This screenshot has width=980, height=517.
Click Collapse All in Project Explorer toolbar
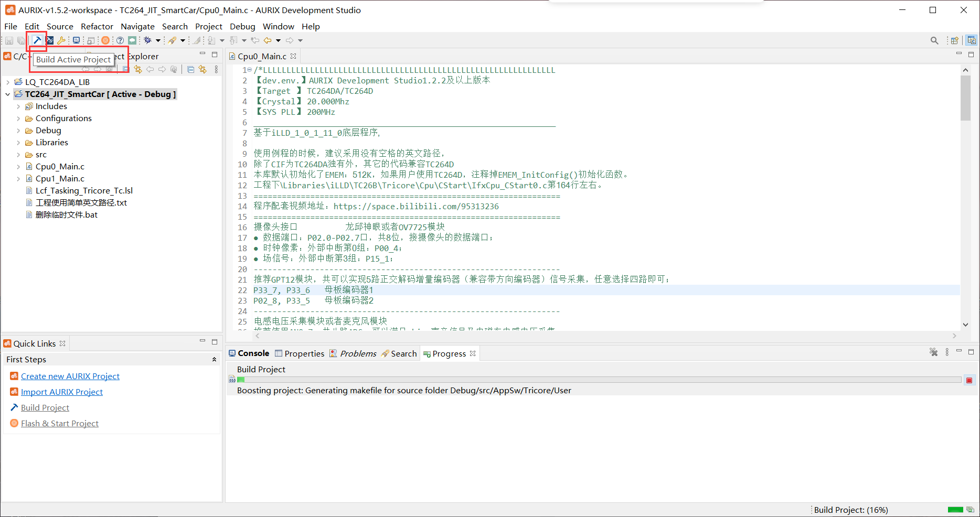(x=190, y=69)
